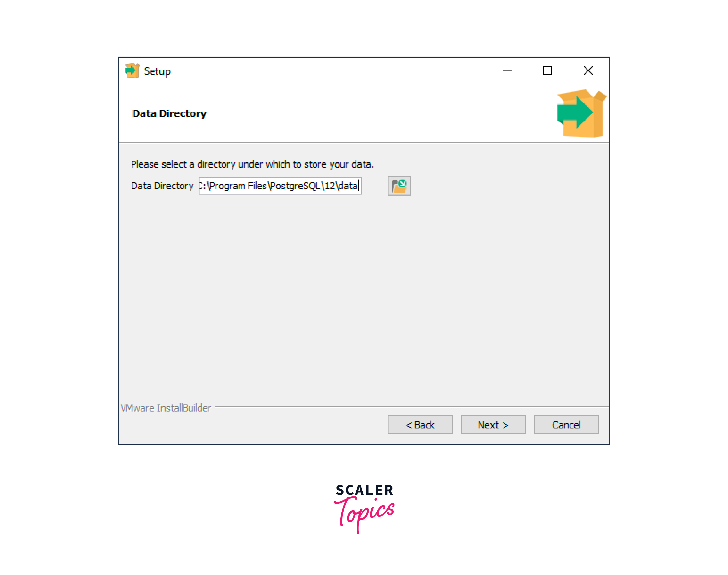Close the Setup window
The width and height of the screenshot is (728, 575).
point(588,71)
